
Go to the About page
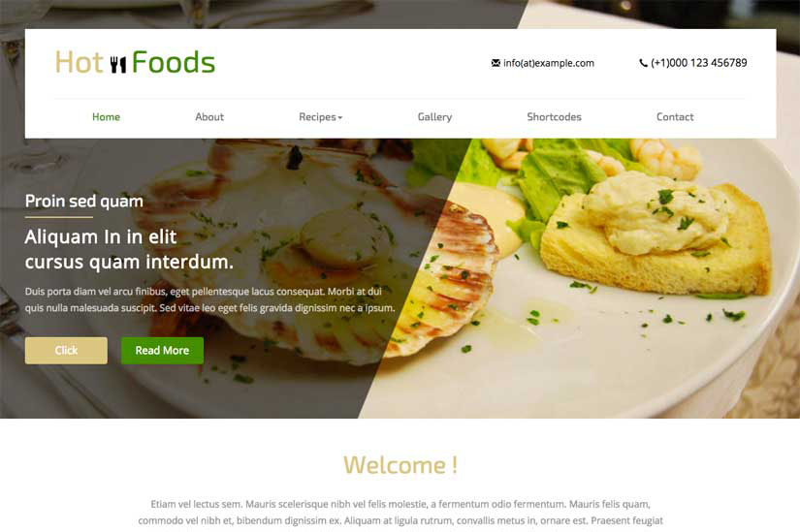(209, 117)
